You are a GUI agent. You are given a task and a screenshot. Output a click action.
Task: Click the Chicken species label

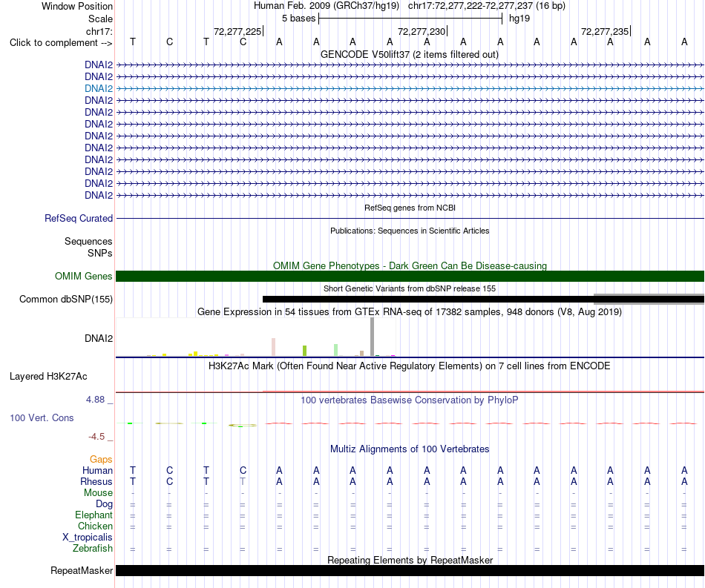(95, 526)
